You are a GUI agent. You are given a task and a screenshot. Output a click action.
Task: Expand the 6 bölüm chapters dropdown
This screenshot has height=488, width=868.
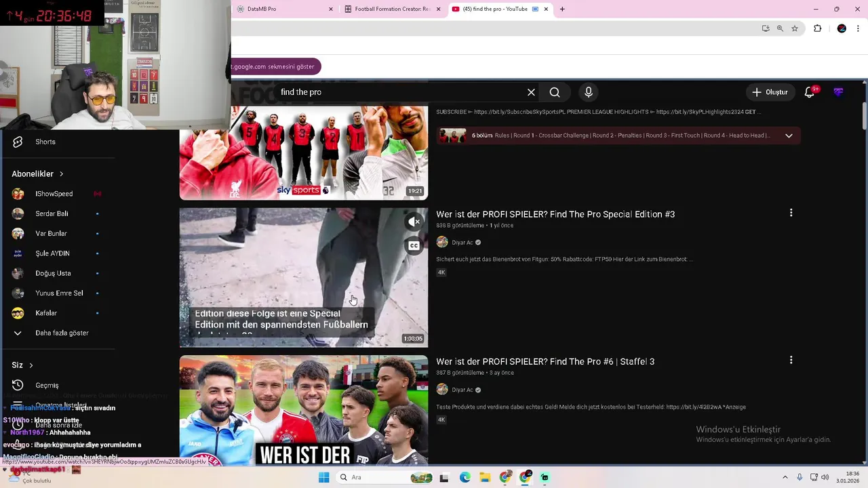(x=789, y=136)
